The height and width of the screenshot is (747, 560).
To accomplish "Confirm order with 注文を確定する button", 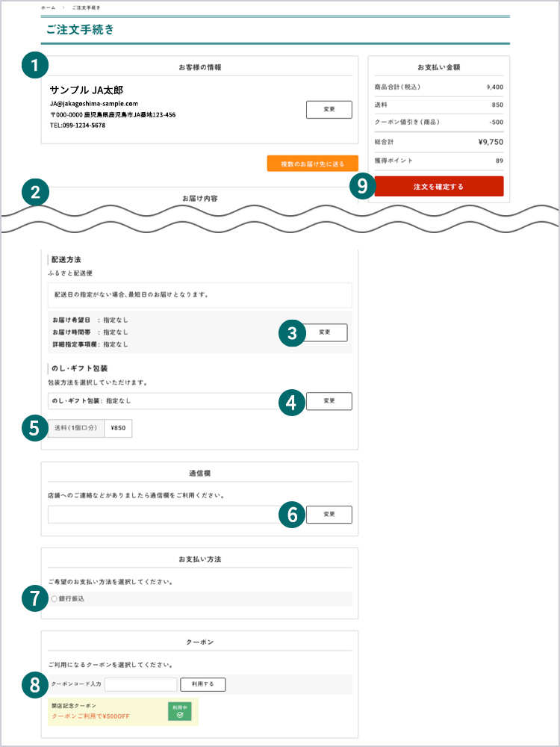I will [438, 187].
